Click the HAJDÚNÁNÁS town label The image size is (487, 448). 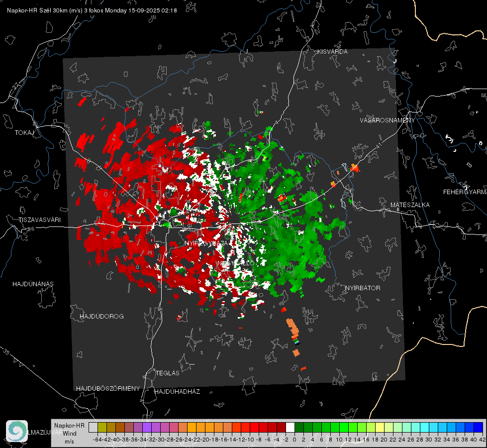tap(33, 284)
